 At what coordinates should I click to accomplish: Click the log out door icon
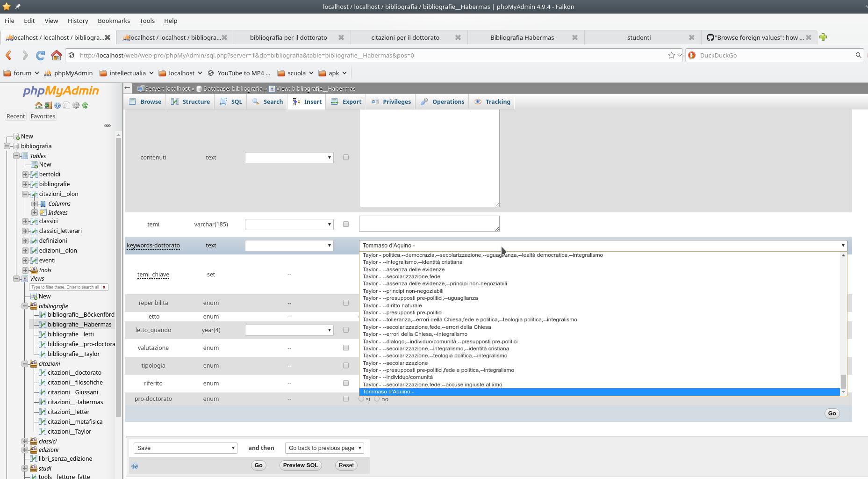click(48, 105)
